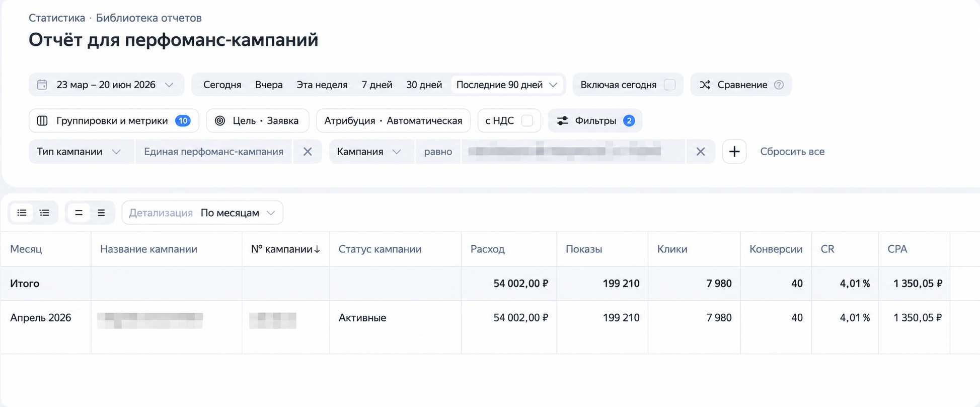Image resolution: width=980 pixels, height=407 pixels.
Task: Select the Вчера period tab
Action: click(x=269, y=85)
